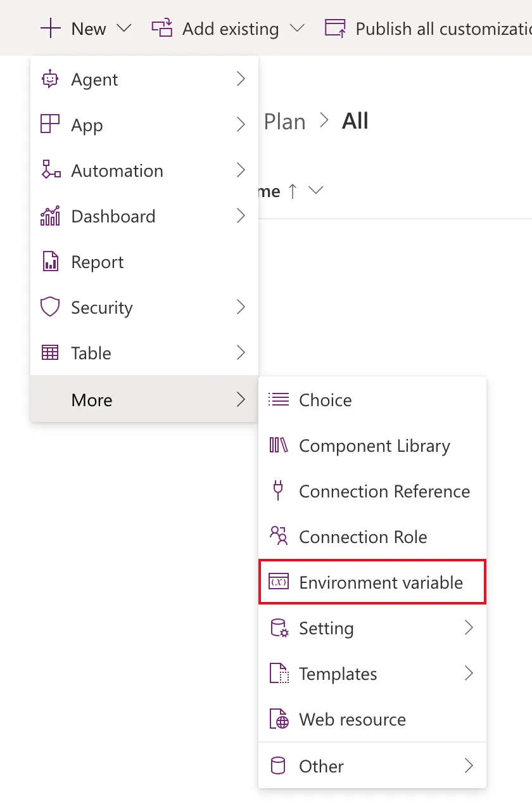
Task: Click the Web resource globe icon
Action: tap(279, 719)
